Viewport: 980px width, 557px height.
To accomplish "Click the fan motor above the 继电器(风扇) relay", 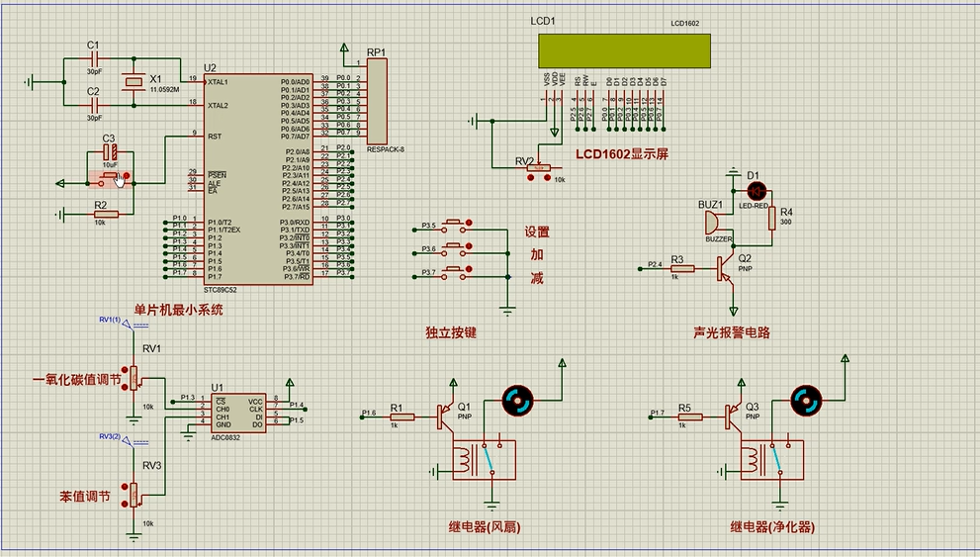I will tap(514, 400).
